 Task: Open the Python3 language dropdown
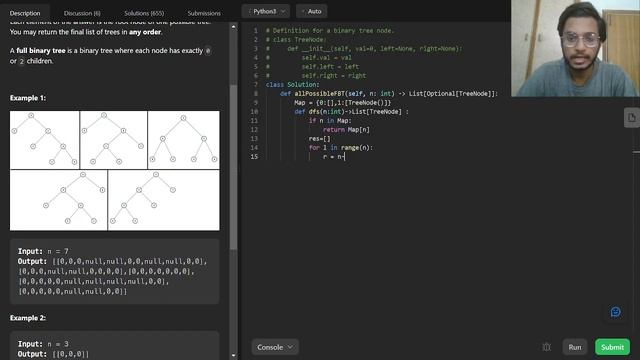click(x=266, y=11)
